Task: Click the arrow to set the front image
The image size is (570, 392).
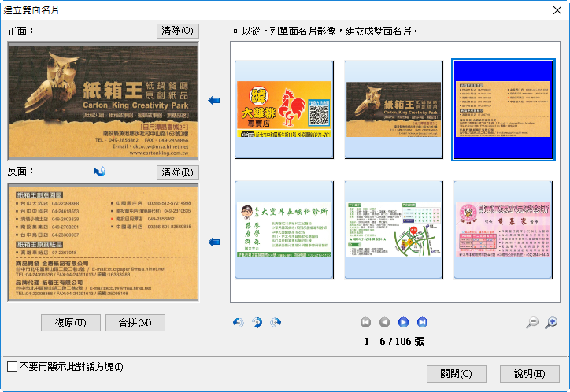Action: (214, 100)
